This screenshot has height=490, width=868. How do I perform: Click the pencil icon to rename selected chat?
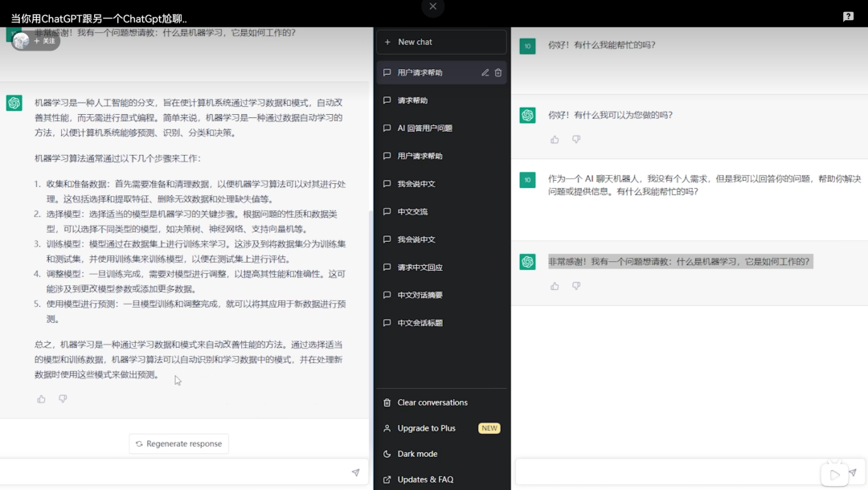(485, 71)
